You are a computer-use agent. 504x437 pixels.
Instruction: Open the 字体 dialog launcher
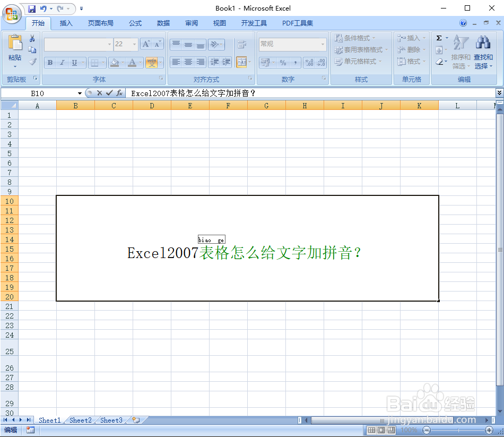click(x=161, y=78)
